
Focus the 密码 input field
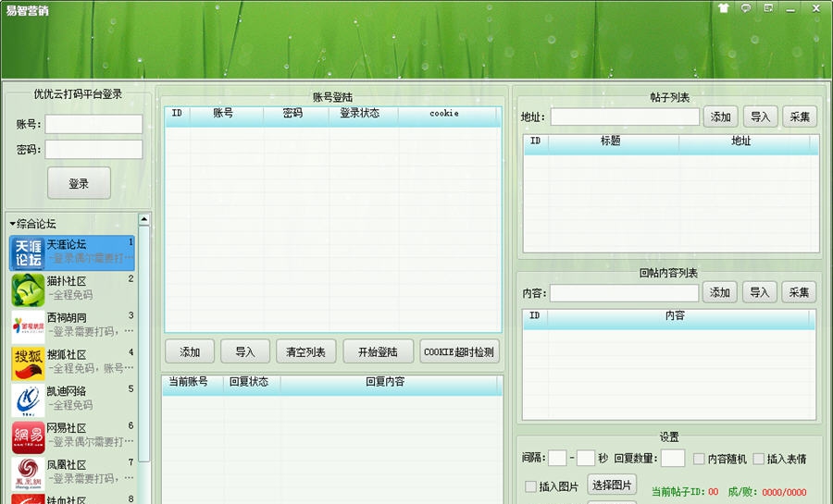(93, 150)
